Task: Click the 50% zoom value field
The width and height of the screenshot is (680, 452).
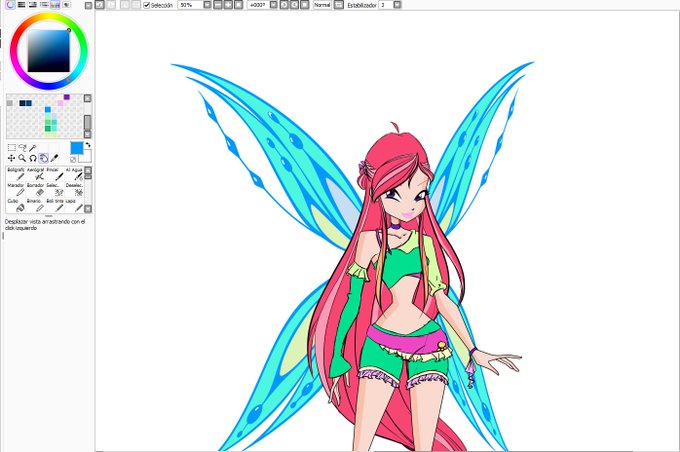Action: [x=190, y=5]
